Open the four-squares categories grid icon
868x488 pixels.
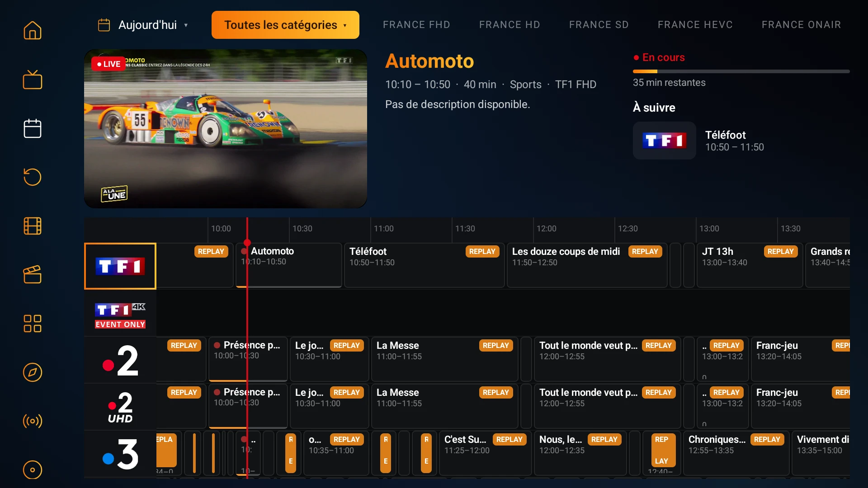click(33, 324)
